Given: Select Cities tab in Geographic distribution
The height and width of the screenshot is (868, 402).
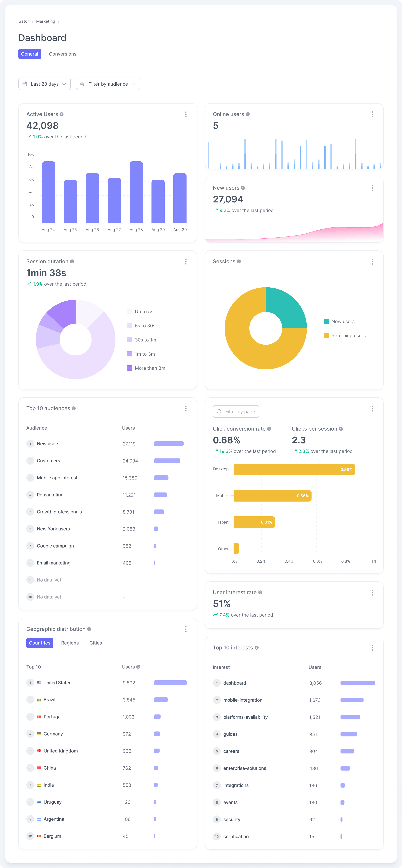Looking at the screenshot, I should [x=96, y=643].
